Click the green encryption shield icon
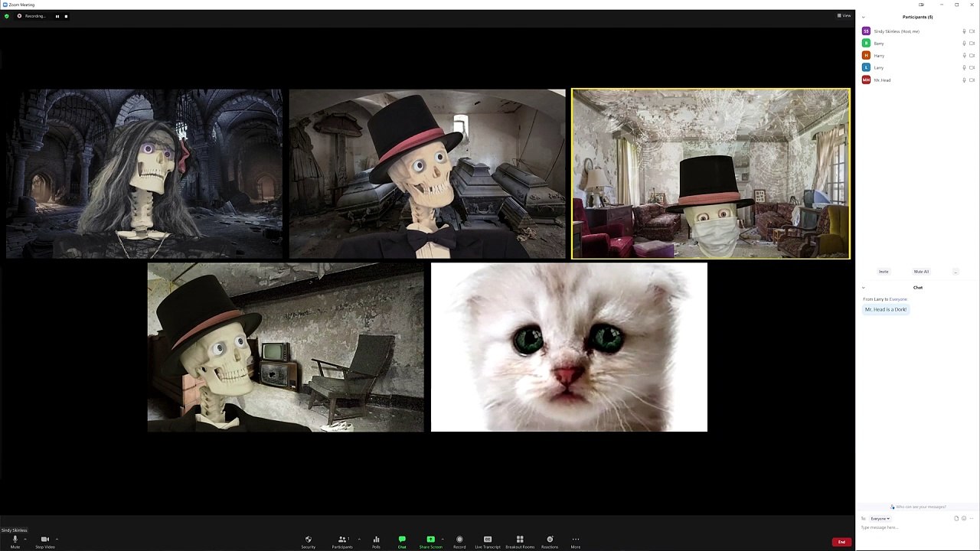 7,16
